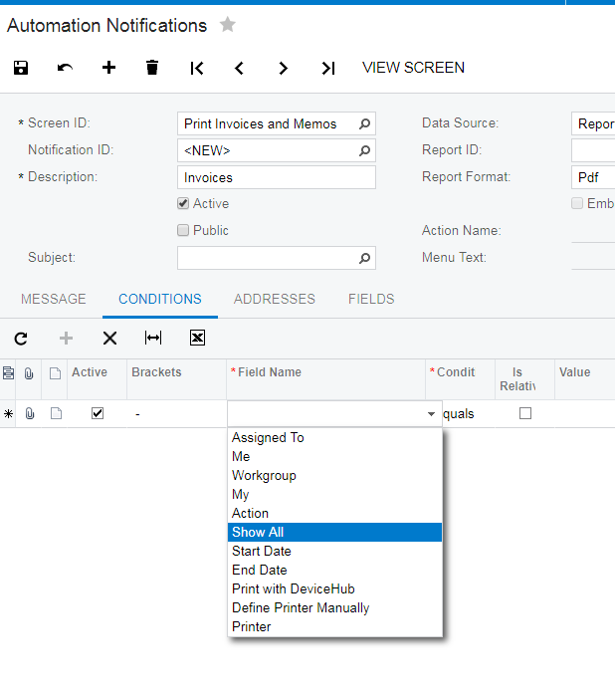Click Fit to Screen columns icon
This screenshot has width=615, height=700.
[x=153, y=339]
